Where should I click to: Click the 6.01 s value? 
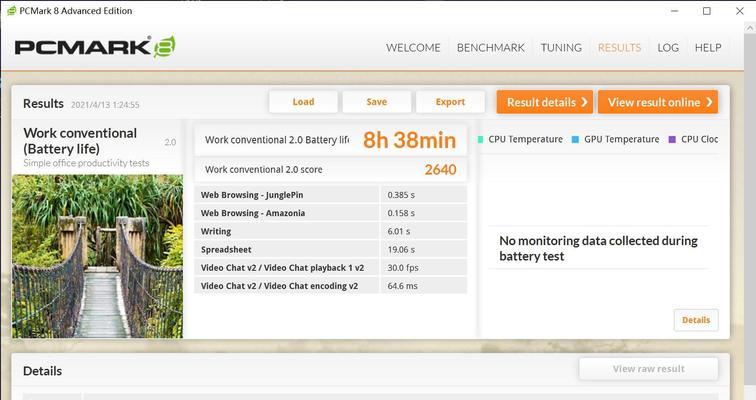click(399, 231)
